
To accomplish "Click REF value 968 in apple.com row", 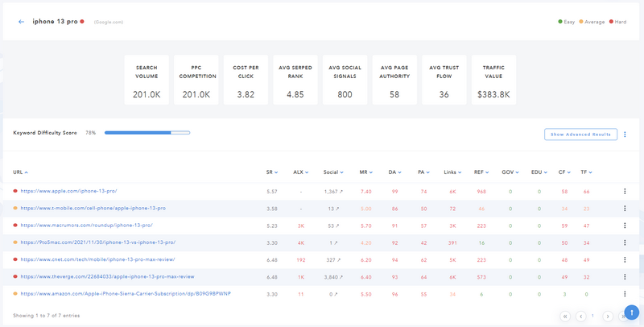I will [481, 192].
